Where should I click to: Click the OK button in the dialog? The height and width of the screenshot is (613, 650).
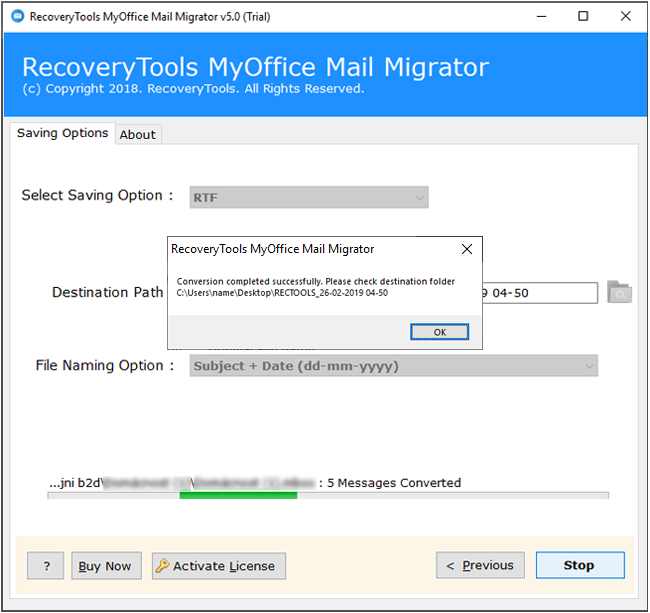(439, 332)
